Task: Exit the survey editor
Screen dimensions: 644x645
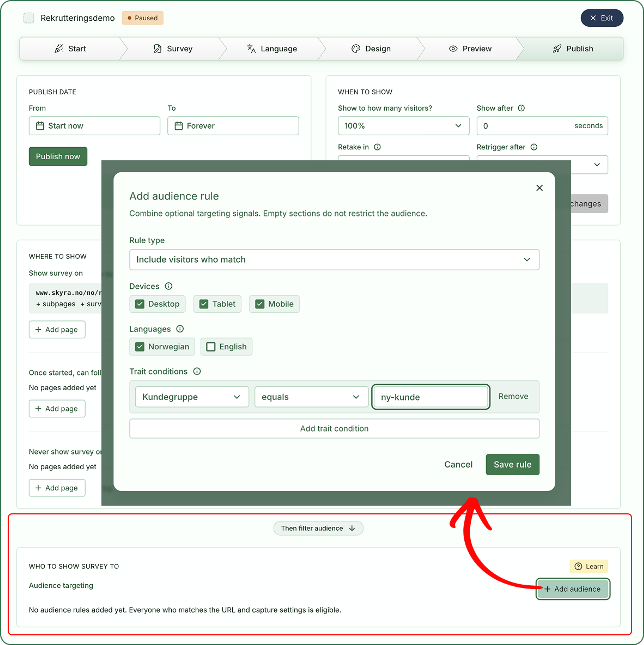Action: pyautogui.click(x=602, y=18)
